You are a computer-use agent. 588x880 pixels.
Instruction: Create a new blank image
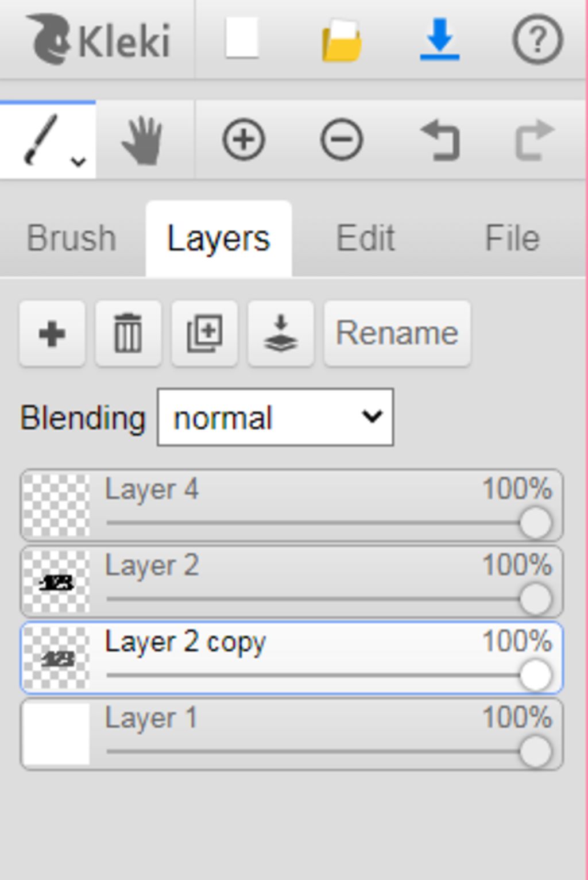pos(242,38)
